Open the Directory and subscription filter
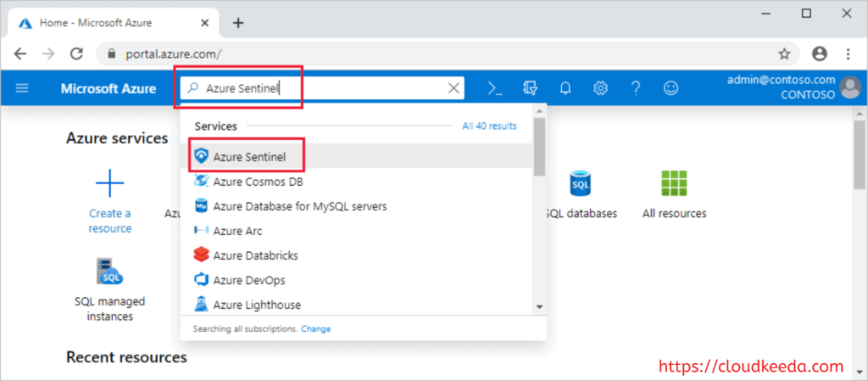The width and height of the screenshot is (868, 381). pyautogui.click(x=530, y=88)
